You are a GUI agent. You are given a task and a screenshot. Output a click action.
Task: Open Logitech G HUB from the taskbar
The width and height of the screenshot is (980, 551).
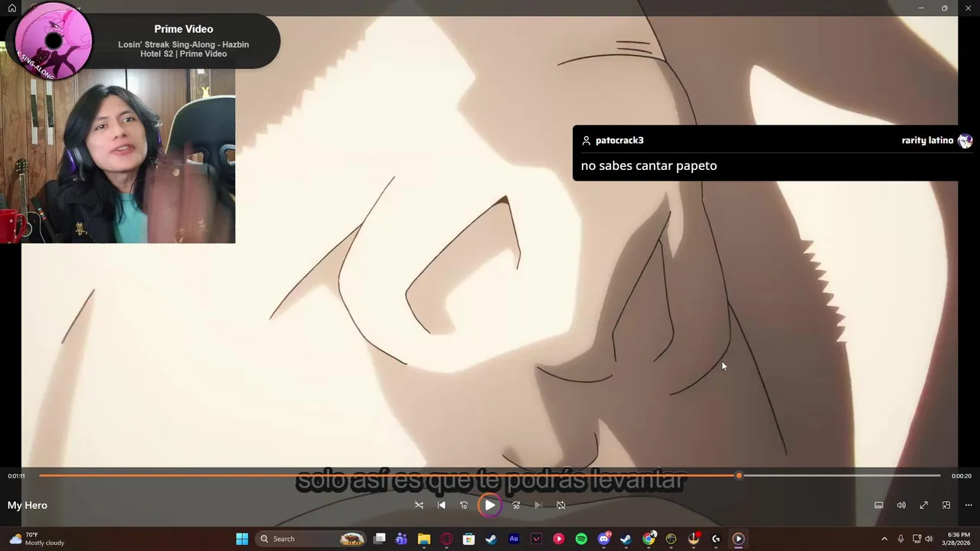(716, 539)
